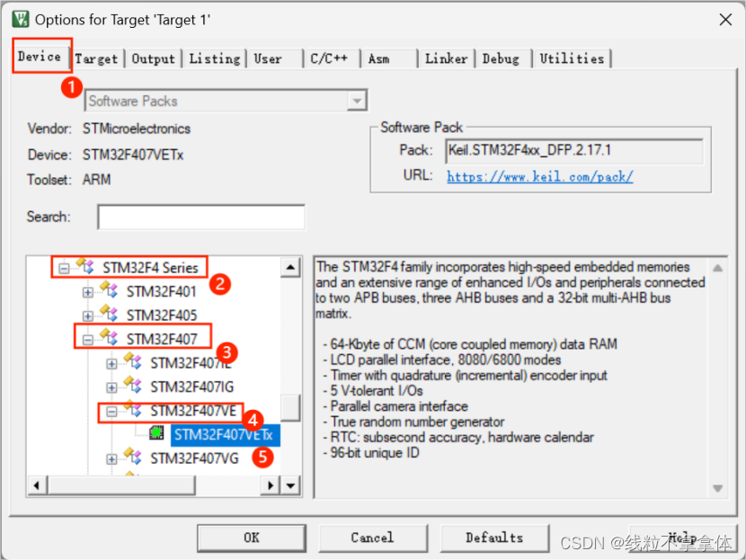Click the STM32F407IE device group icon
746x560 pixels.
[x=133, y=361]
